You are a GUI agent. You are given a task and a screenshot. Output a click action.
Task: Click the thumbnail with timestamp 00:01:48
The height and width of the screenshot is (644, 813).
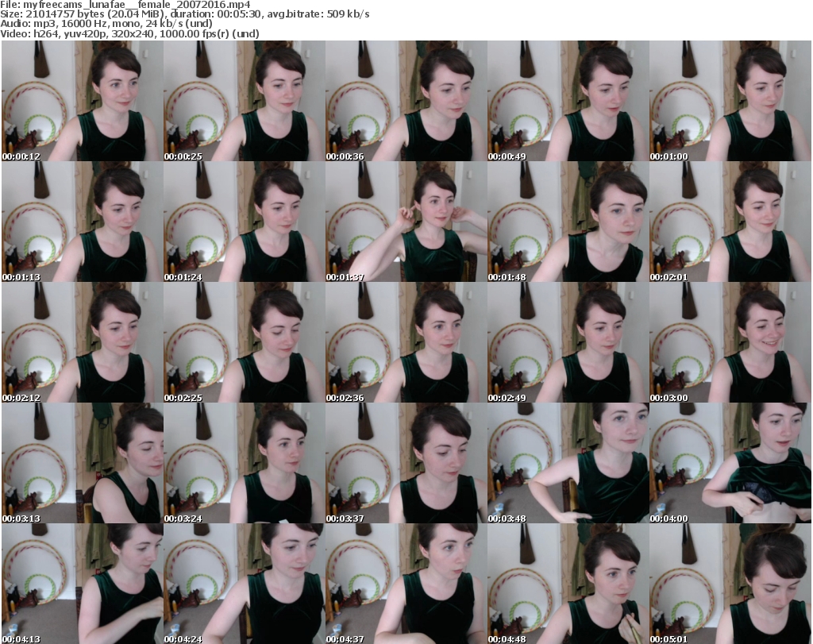[x=568, y=222]
